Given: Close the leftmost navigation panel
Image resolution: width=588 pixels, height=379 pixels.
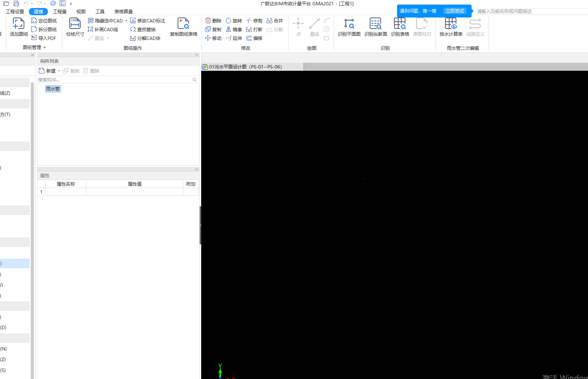Looking at the screenshot, I should (32, 55).
